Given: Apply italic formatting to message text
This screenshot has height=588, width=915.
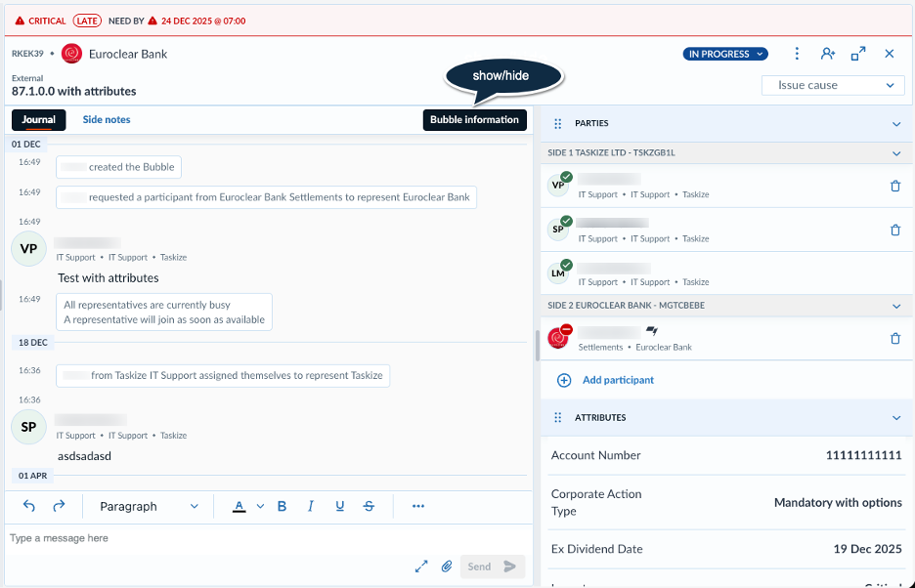Looking at the screenshot, I should [x=311, y=506].
